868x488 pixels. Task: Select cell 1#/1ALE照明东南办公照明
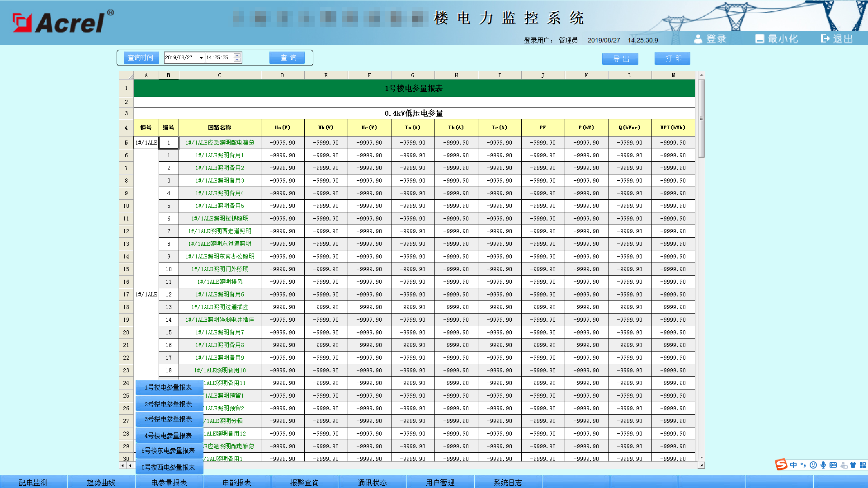point(220,257)
